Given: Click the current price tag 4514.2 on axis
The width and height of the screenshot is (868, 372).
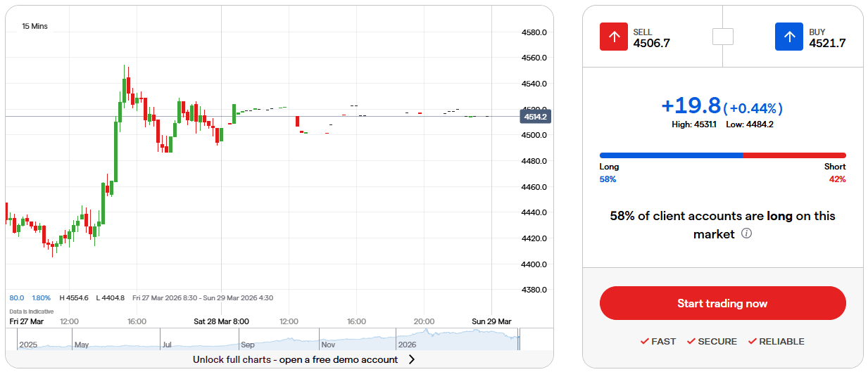Looking at the screenshot, I should (536, 117).
